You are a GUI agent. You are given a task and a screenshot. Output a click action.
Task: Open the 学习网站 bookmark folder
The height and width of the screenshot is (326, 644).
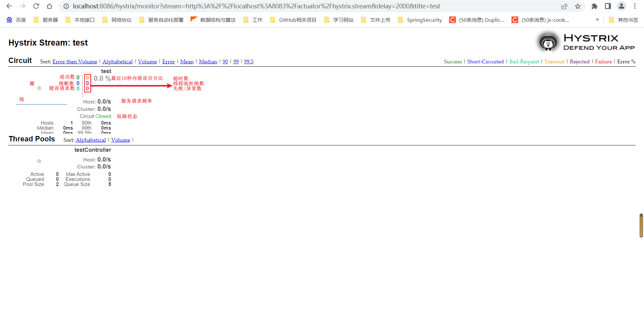click(x=339, y=20)
